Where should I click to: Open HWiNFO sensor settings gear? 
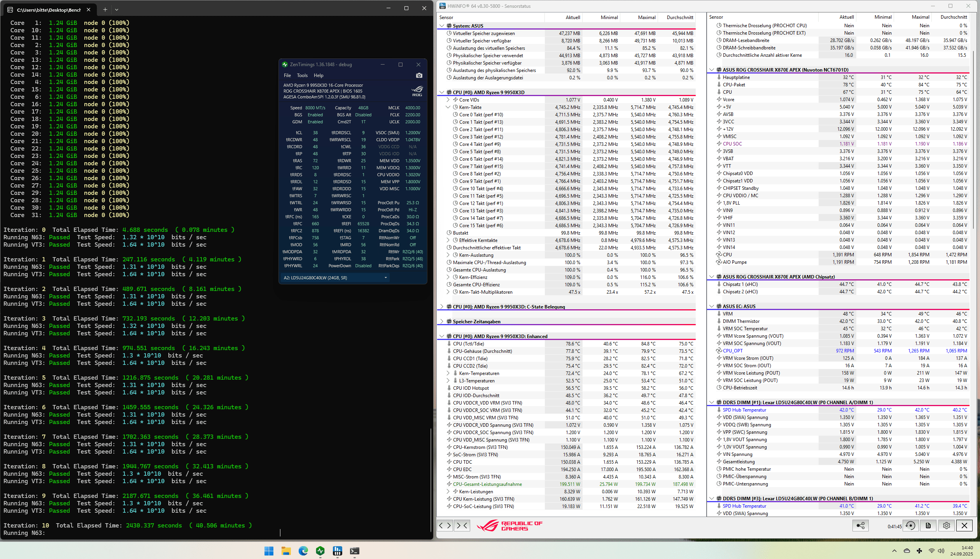pyautogui.click(x=946, y=526)
